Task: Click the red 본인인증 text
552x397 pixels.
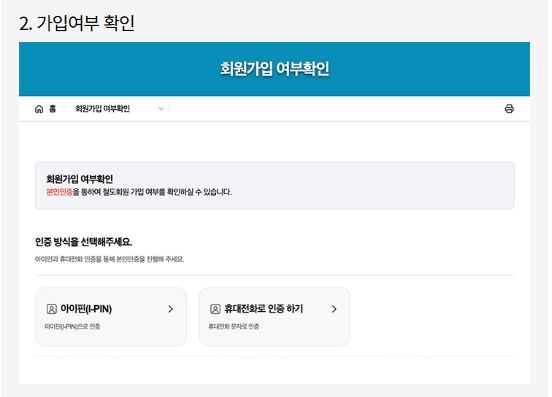Action: pos(59,192)
